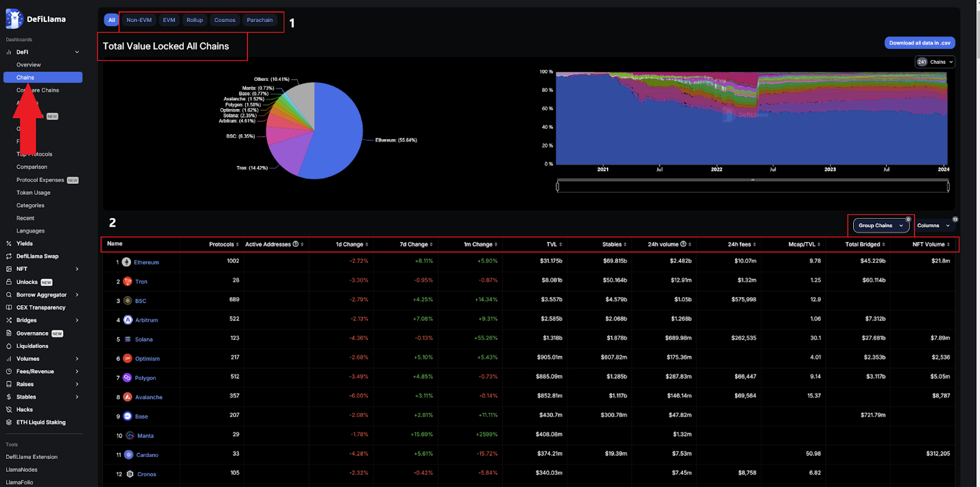Select the Rollup filter tab
Viewport: 980px width, 487px height.
195,20
